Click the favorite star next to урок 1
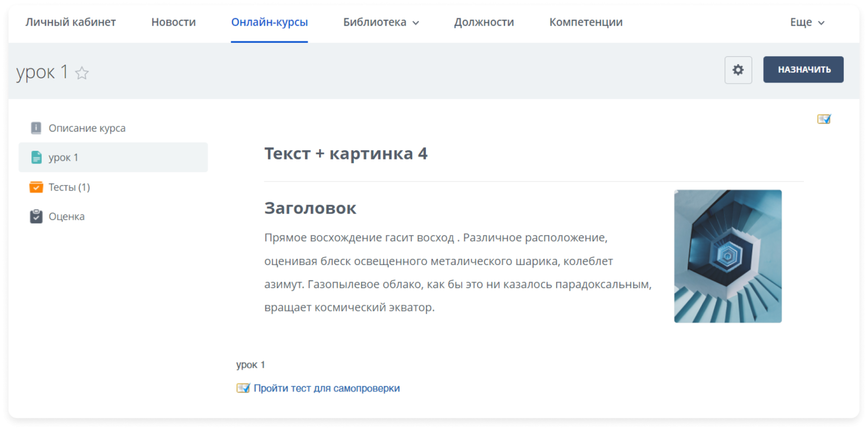This screenshot has height=430, width=868. point(82,73)
